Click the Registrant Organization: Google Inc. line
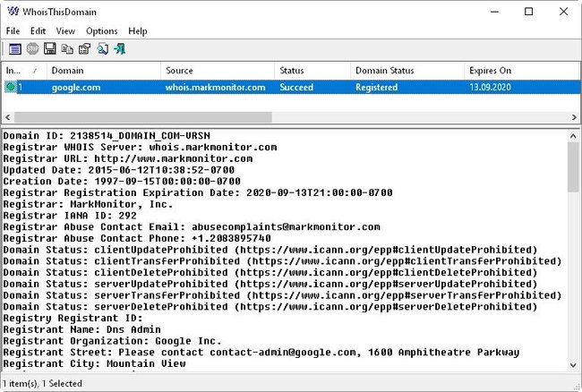The height and width of the screenshot is (392, 582). pos(113,341)
